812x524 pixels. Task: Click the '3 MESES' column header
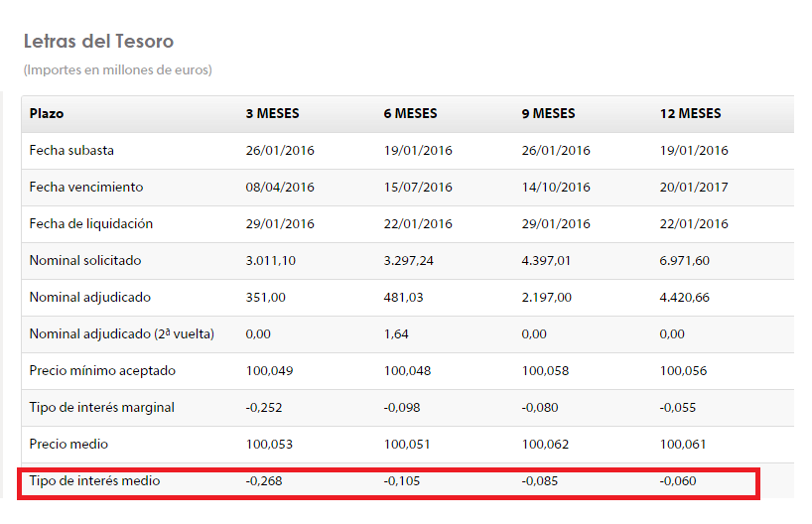pyautogui.click(x=272, y=113)
